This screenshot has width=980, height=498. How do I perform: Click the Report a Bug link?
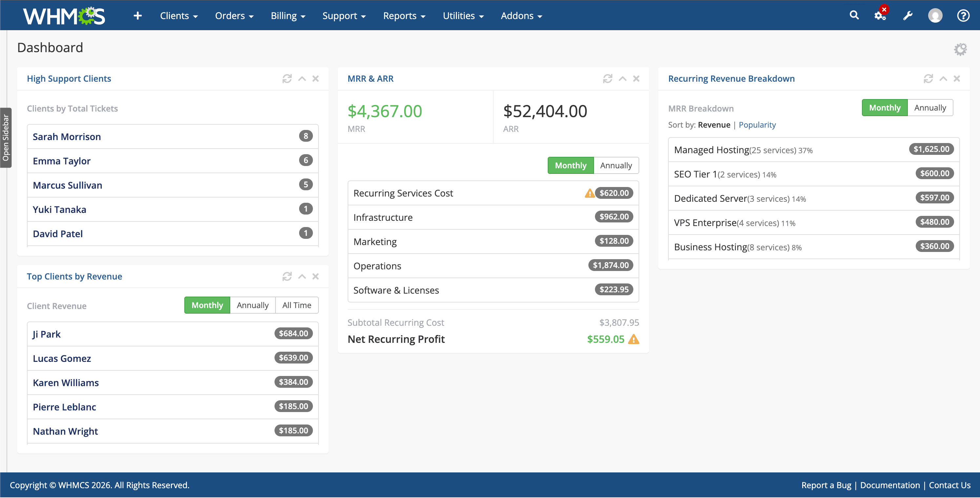pos(826,485)
